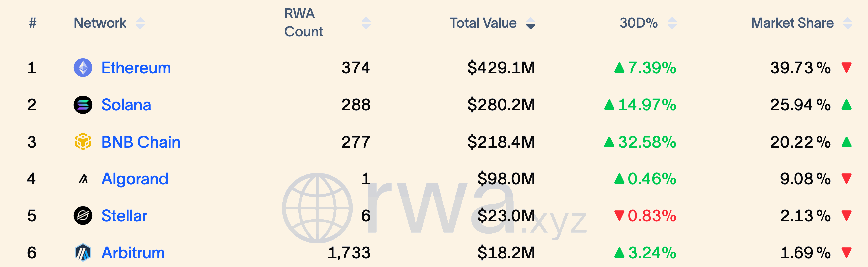Viewport: 868px width, 267px height.
Task: Sort by RWA Count column arrows
Action: (366, 23)
